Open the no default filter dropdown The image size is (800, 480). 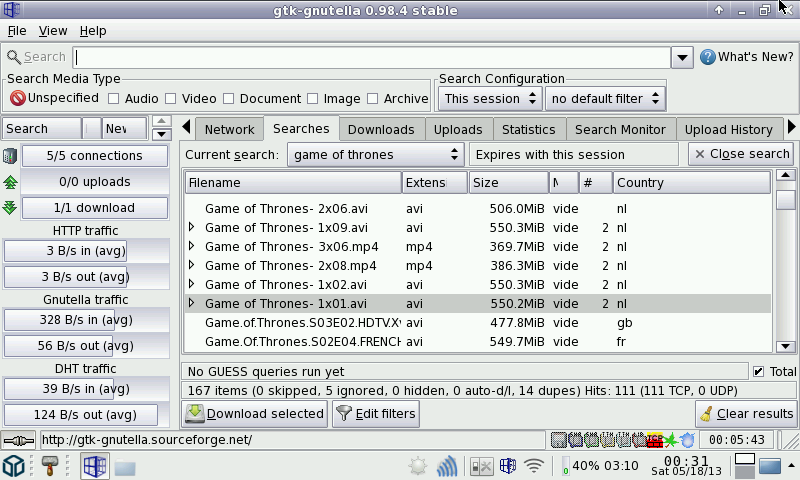[605, 98]
